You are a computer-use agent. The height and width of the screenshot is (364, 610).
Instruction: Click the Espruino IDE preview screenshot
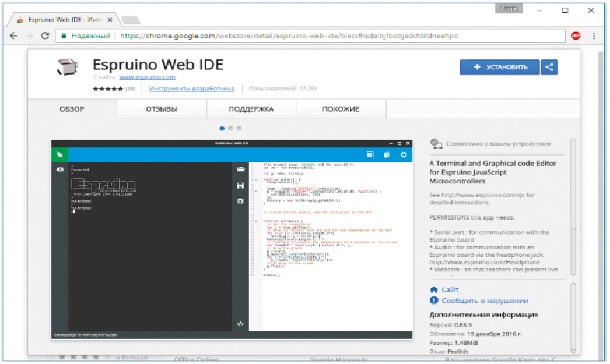pos(232,239)
